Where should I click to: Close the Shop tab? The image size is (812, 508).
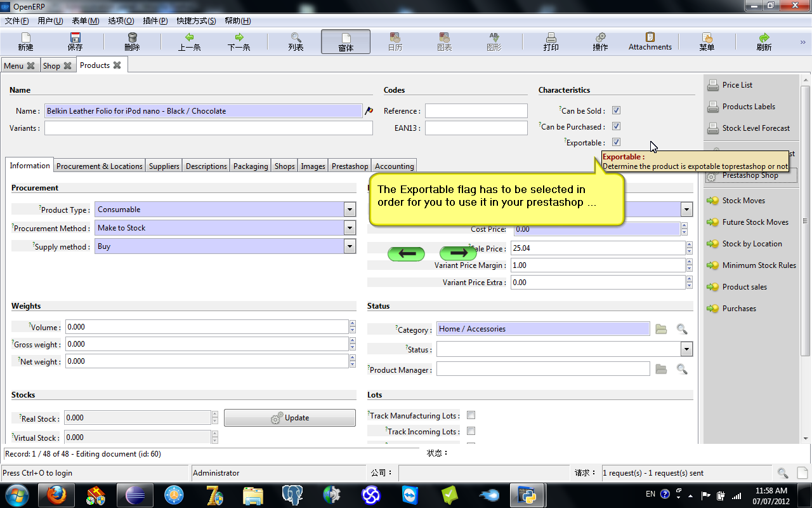67,66
